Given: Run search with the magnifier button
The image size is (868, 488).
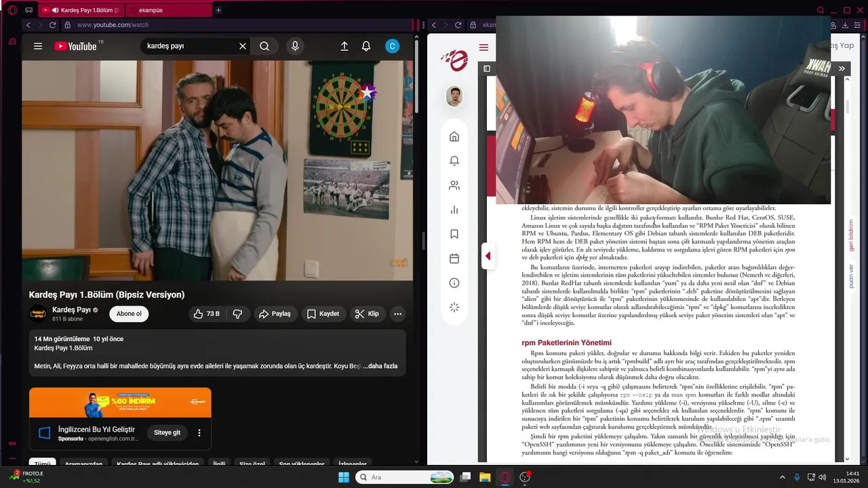Looking at the screenshot, I should point(264,46).
